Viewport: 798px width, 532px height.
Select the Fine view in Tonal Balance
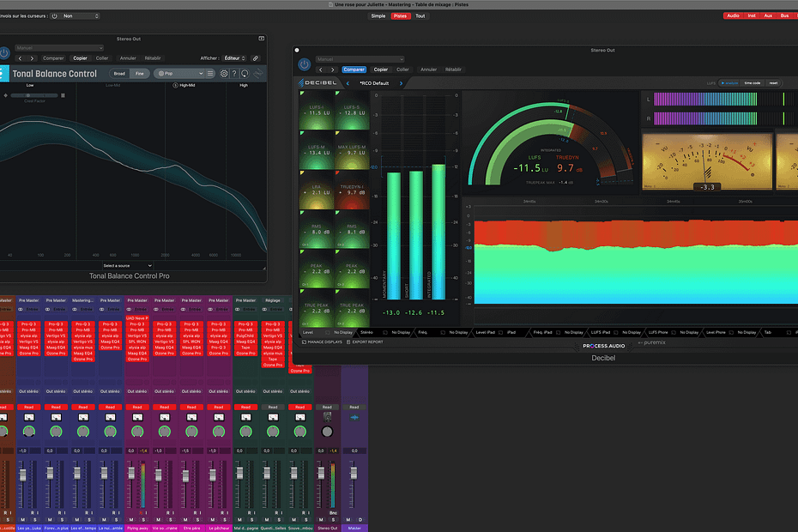[x=140, y=74]
